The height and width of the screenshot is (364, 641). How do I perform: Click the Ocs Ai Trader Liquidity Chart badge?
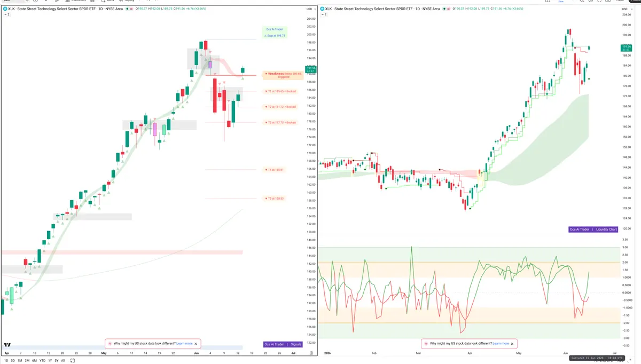tap(593, 230)
